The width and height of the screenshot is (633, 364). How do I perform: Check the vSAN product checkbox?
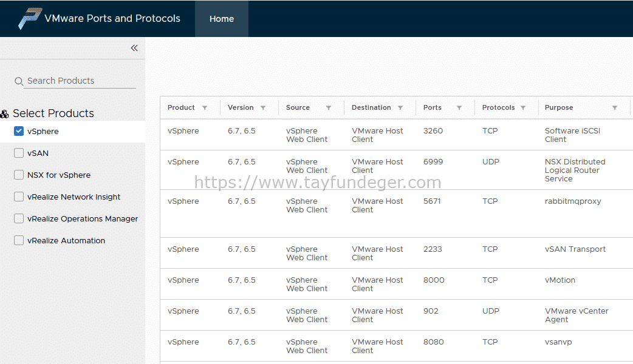coord(19,153)
